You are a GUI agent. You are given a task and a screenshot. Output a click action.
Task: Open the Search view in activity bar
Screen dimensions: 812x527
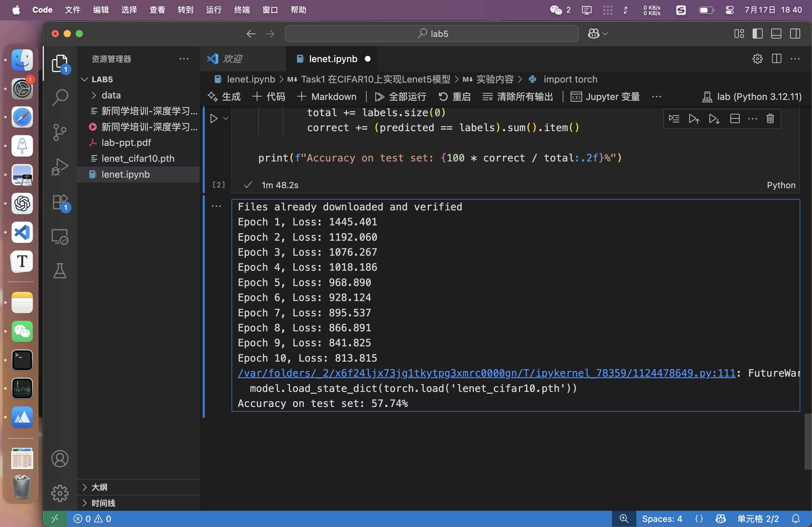60,97
